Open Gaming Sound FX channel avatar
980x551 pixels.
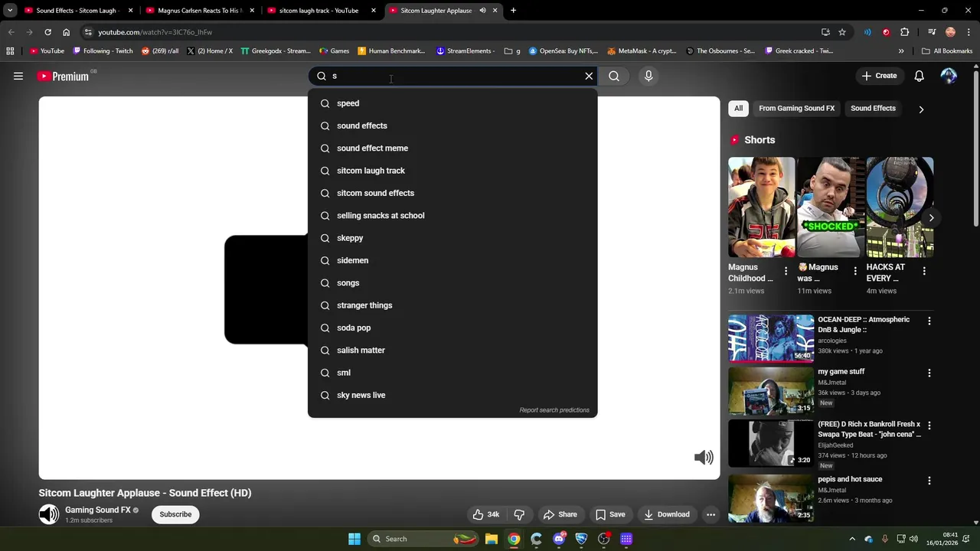49,514
